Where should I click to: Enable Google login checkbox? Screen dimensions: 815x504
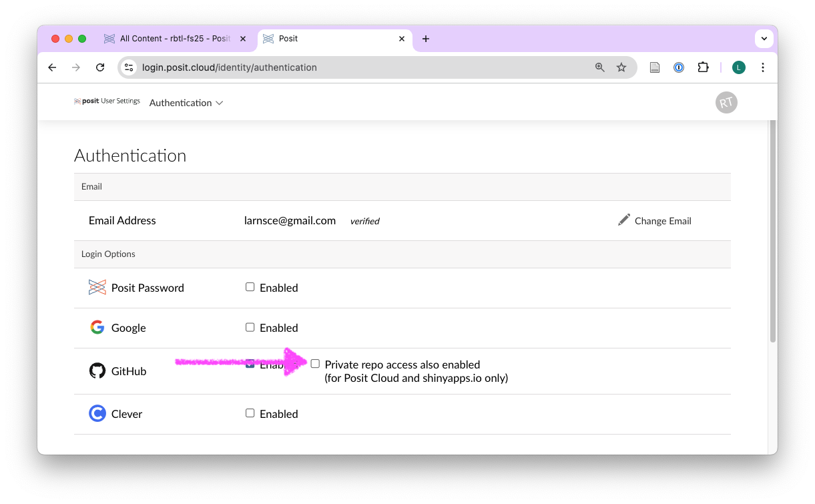point(250,327)
